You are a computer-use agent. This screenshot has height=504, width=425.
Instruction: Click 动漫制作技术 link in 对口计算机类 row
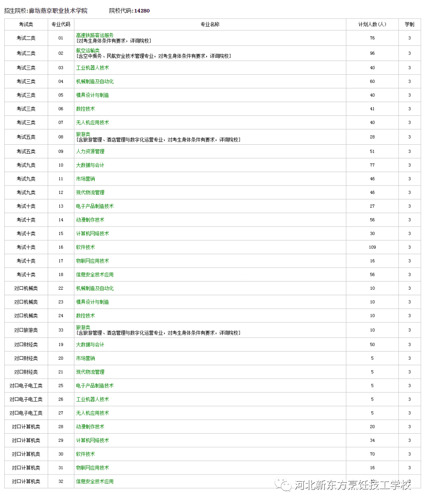click(90, 427)
